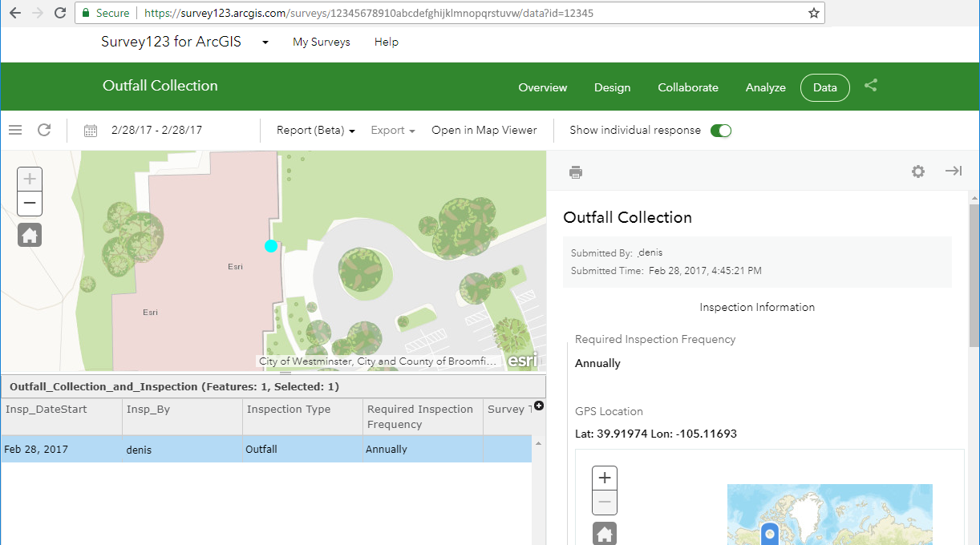Image resolution: width=980 pixels, height=545 pixels.
Task: Refresh survey data with the reload icon
Action: click(x=44, y=130)
